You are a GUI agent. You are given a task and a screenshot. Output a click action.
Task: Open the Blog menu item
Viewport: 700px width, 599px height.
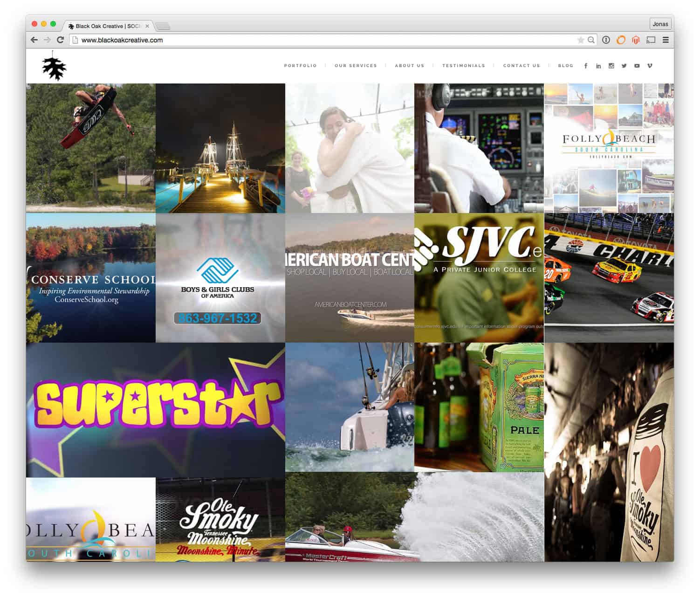tap(566, 66)
